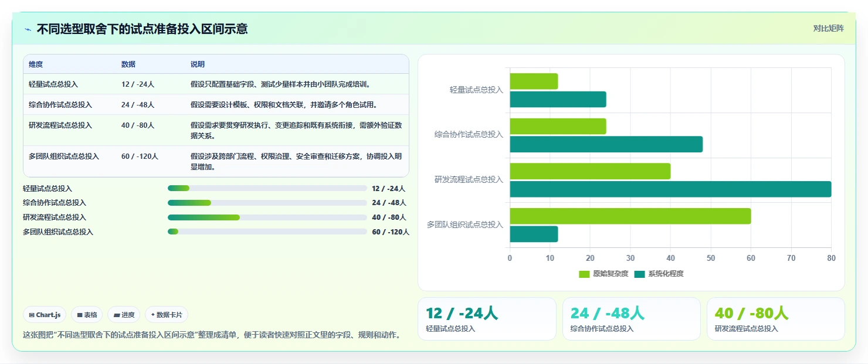The height and width of the screenshot is (364, 868).
Task: Select the 数据卡片 tag chip
Action: (x=167, y=315)
